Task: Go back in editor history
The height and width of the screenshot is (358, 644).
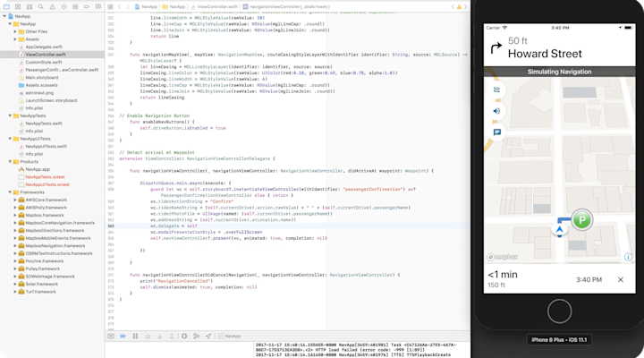Action: point(120,6)
